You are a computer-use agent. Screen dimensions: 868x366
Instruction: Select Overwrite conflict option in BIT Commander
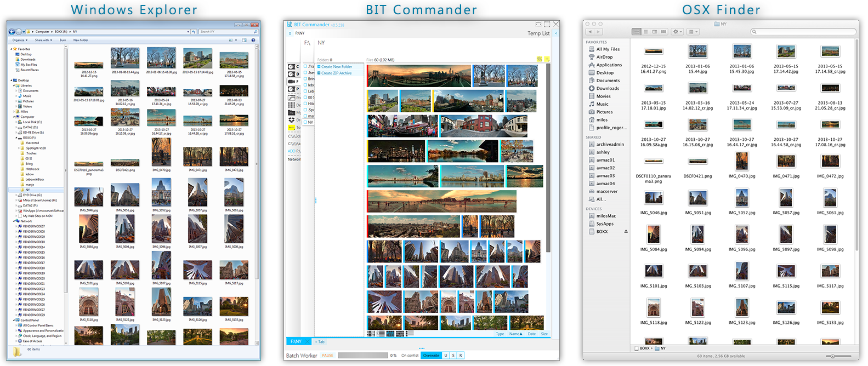click(431, 356)
